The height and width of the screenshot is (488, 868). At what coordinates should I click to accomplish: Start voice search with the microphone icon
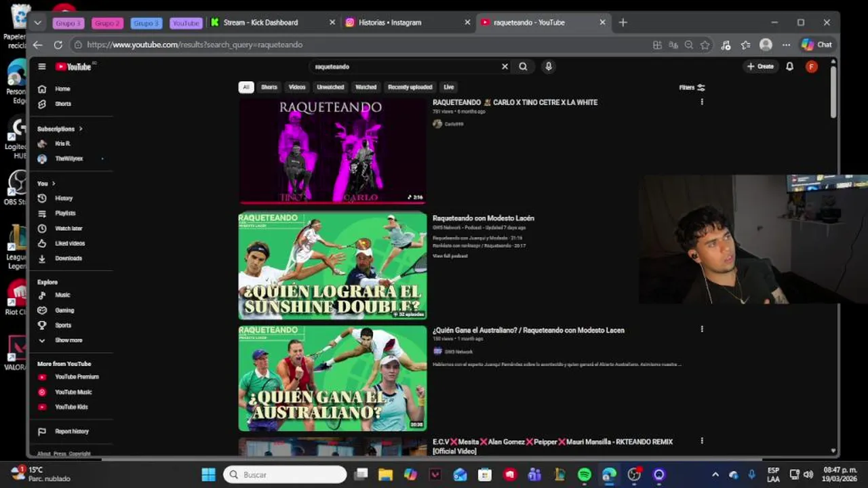[549, 66]
